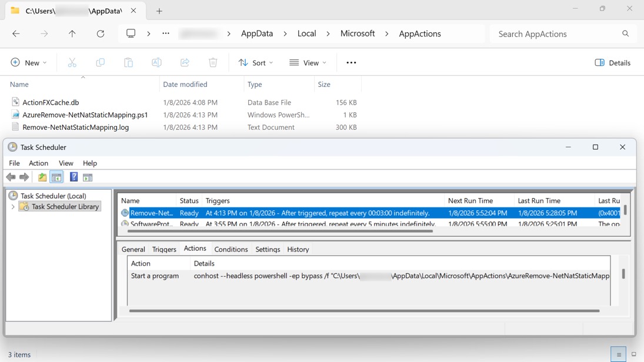This screenshot has width=644, height=362.
Task: Expand the Task Scheduler Library tree node
Action: click(x=13, y=207)
